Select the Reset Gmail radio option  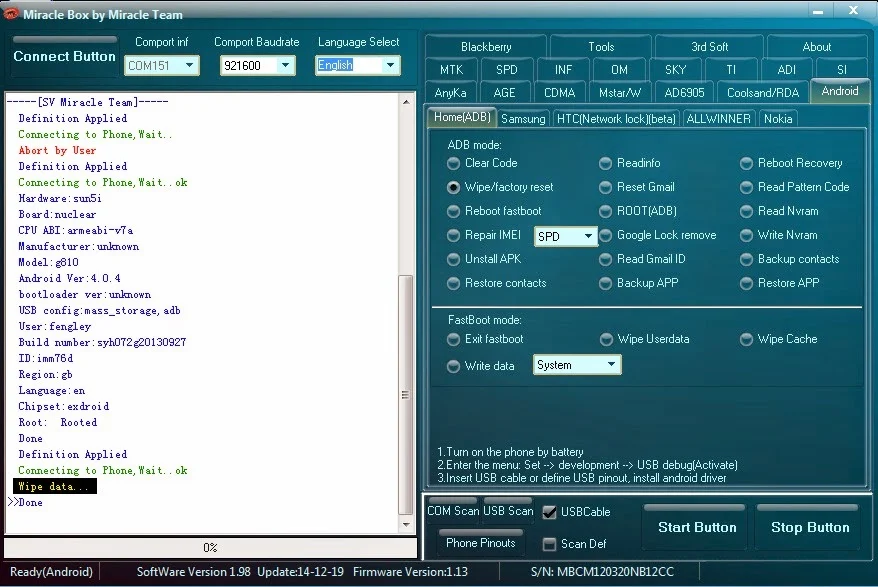click(605, 187)
